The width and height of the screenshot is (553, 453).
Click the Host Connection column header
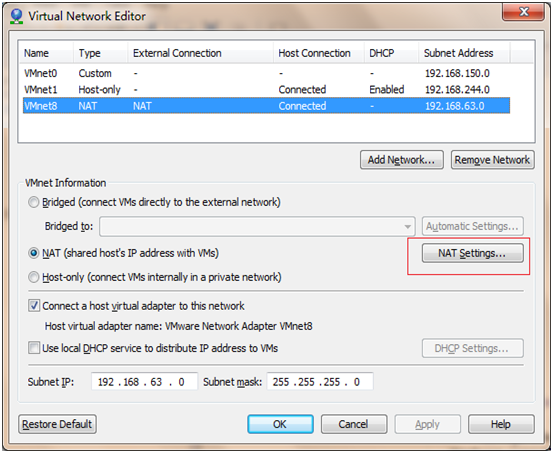coord(319,53)
